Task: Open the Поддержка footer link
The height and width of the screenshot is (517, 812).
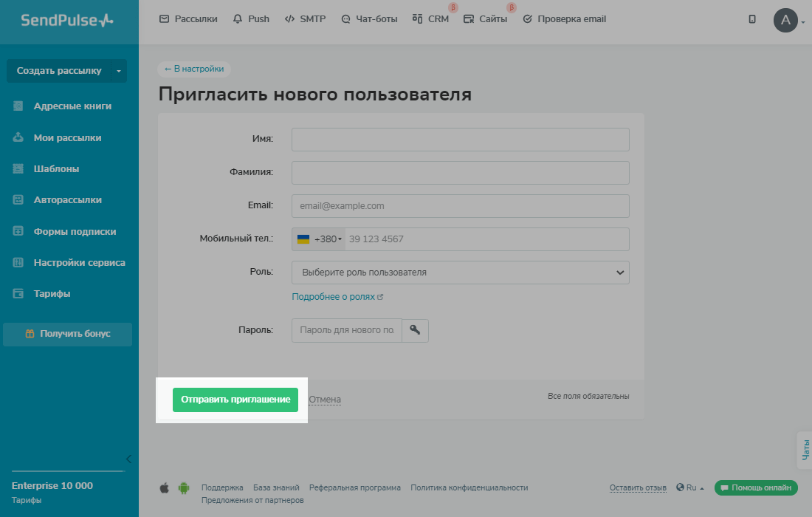Action: (x=222, y=487)
